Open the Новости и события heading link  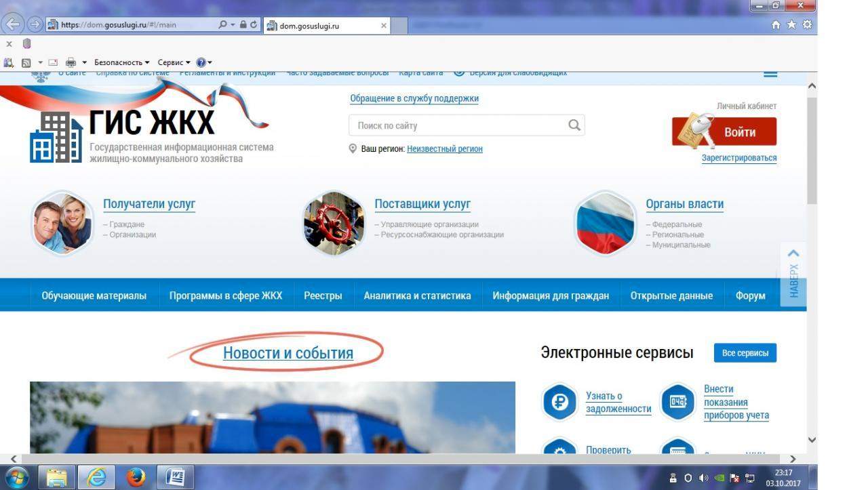tap(288, 353)
